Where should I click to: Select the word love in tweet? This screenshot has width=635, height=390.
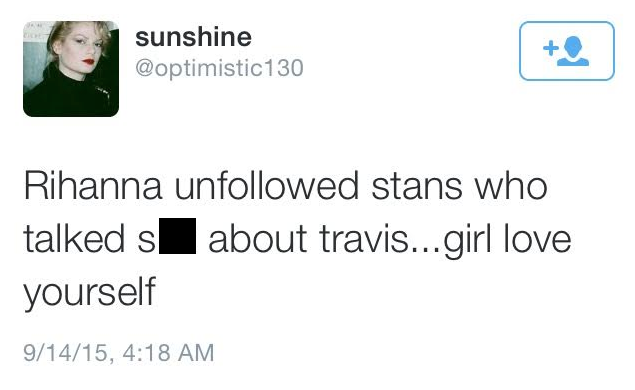[x=537, y=238]
